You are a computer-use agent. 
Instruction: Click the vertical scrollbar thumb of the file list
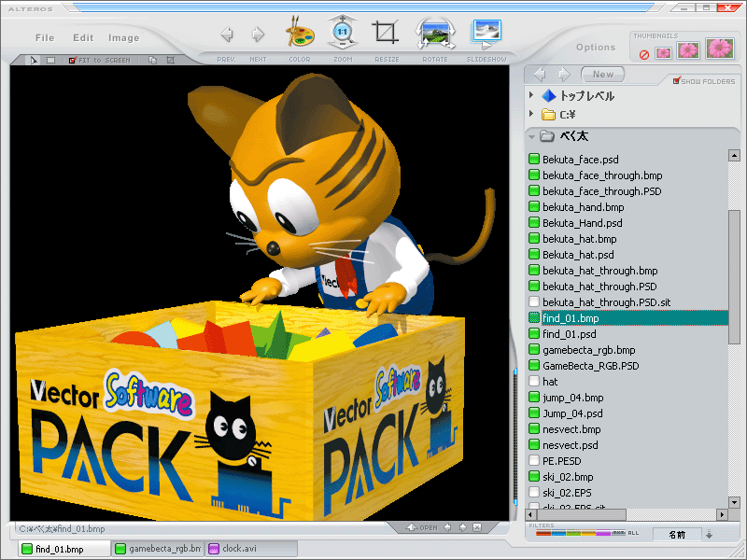734,277
